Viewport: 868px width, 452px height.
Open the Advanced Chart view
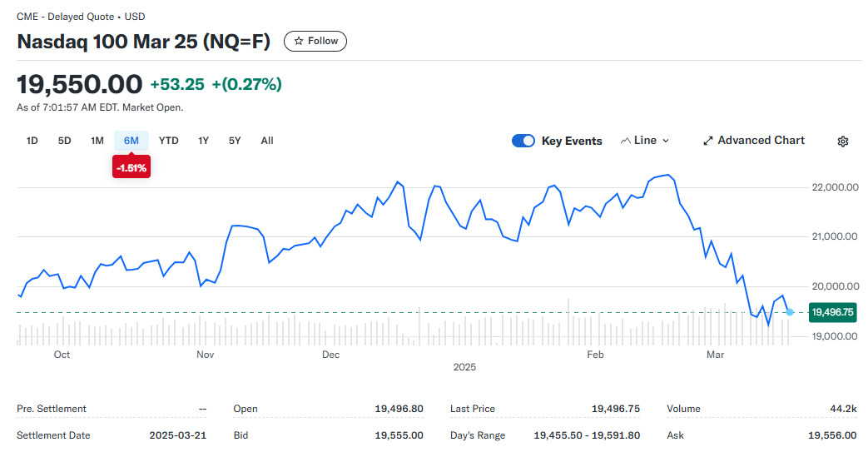coord(754,141)
